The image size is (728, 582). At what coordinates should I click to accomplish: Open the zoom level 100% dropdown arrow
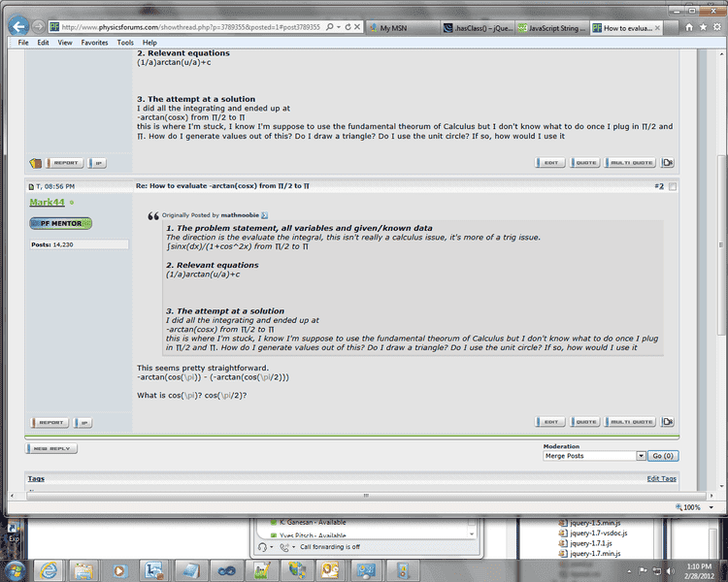coord(711,507)
